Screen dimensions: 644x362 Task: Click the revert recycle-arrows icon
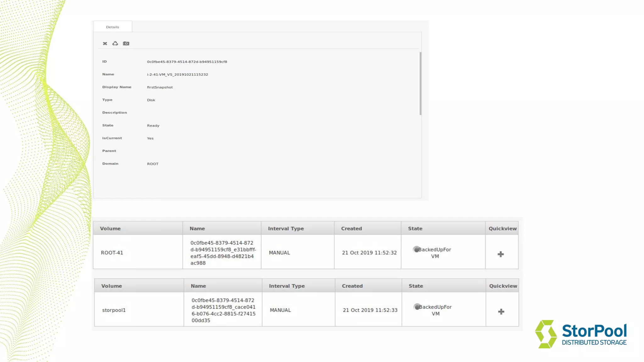(x=115, y=43)
